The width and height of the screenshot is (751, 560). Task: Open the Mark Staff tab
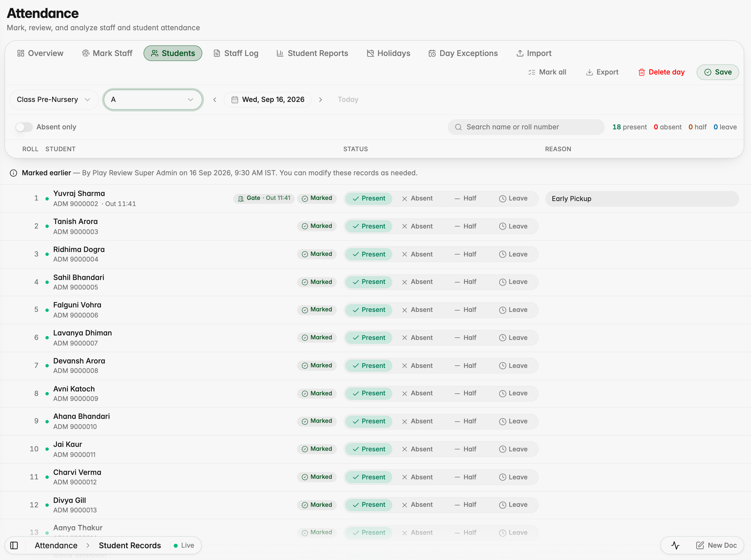[x=107, y=53]
